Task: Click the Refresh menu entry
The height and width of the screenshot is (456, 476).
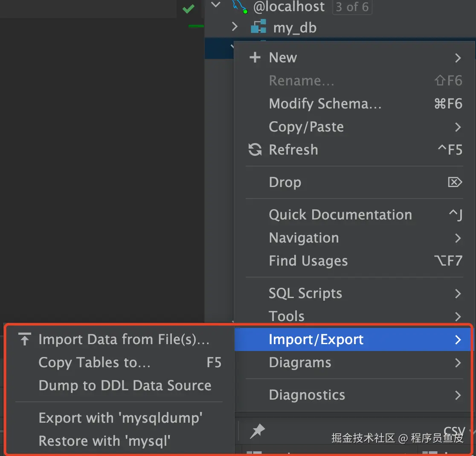Action: (293, 150)
